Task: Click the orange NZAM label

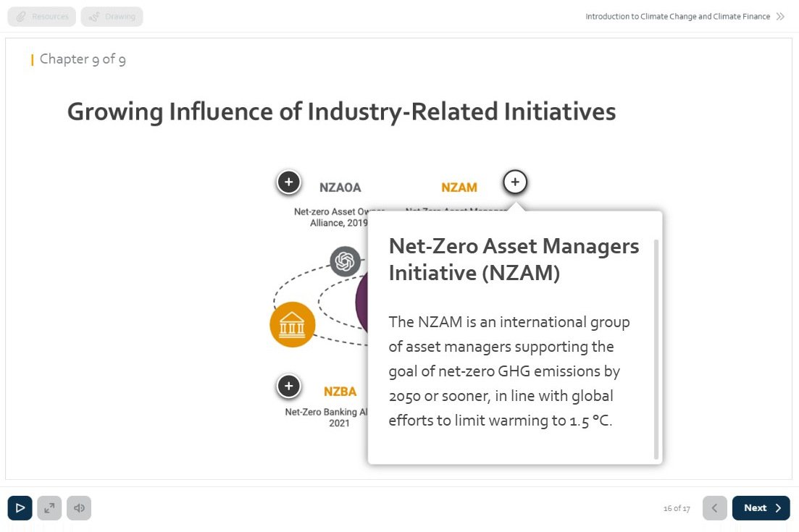Action: coord(459,187)
